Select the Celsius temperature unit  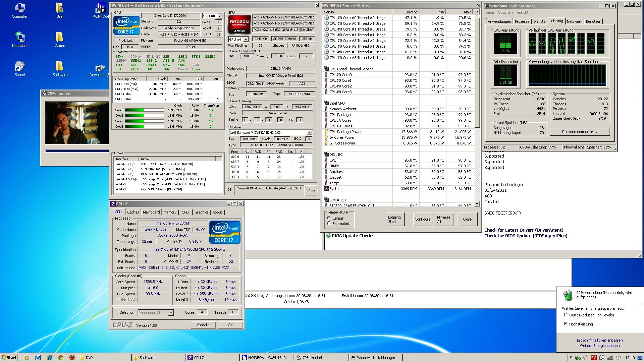(329, 218)
